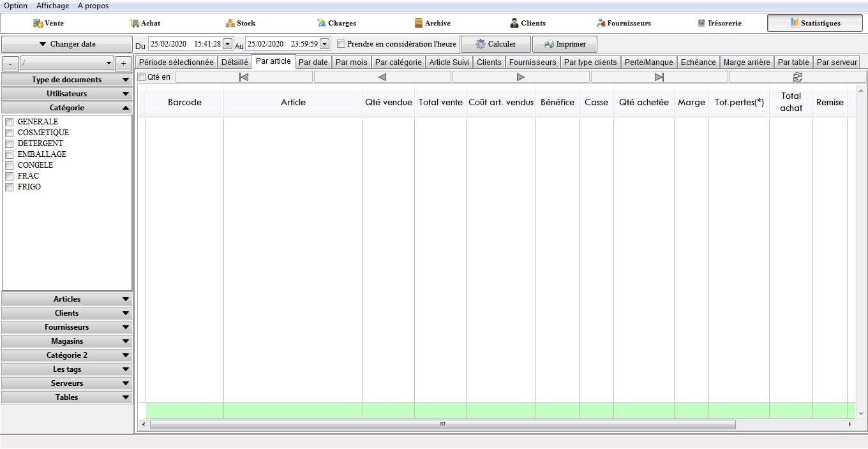
Task: Click the refresh arrows icon
Action: (797, 77)
